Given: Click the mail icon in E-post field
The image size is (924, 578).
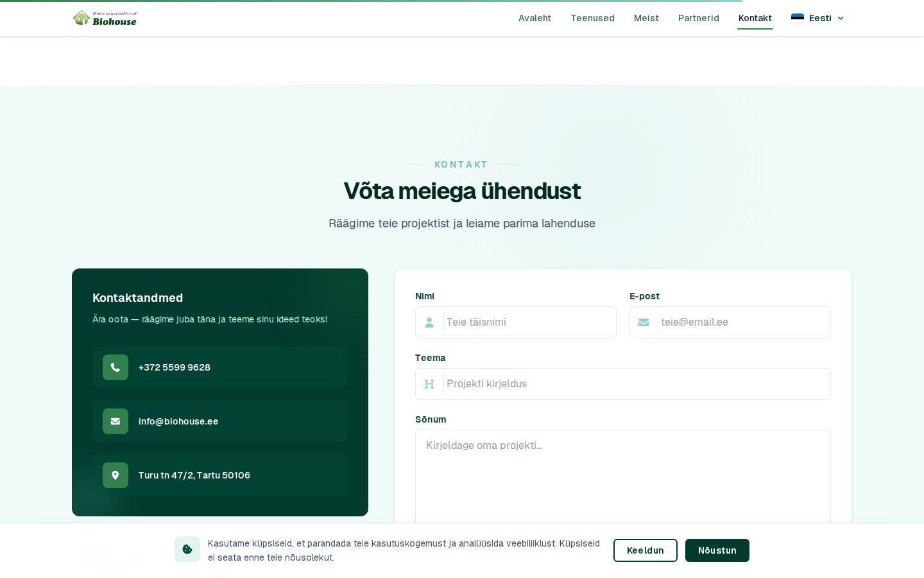Looking at the screenshot, I should pos(644,322).
